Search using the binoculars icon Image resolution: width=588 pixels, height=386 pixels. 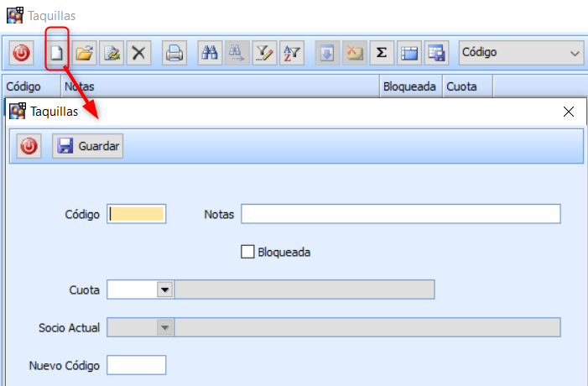click(x=210, y=54)
